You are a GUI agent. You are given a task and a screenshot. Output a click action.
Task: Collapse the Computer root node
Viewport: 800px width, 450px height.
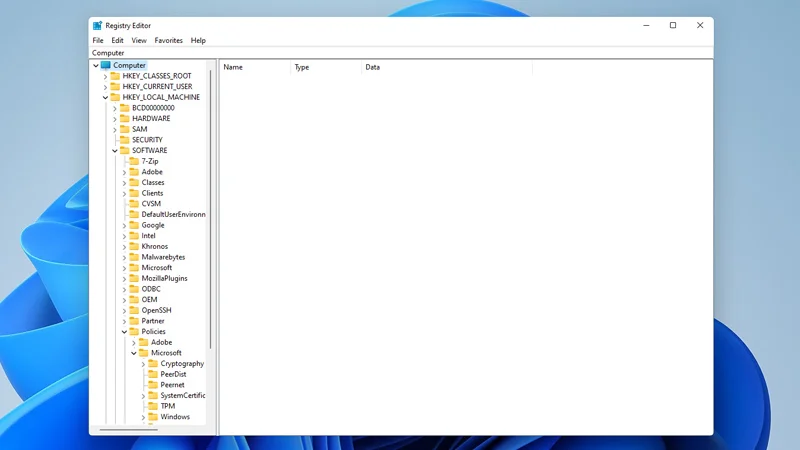pos(96,65)
